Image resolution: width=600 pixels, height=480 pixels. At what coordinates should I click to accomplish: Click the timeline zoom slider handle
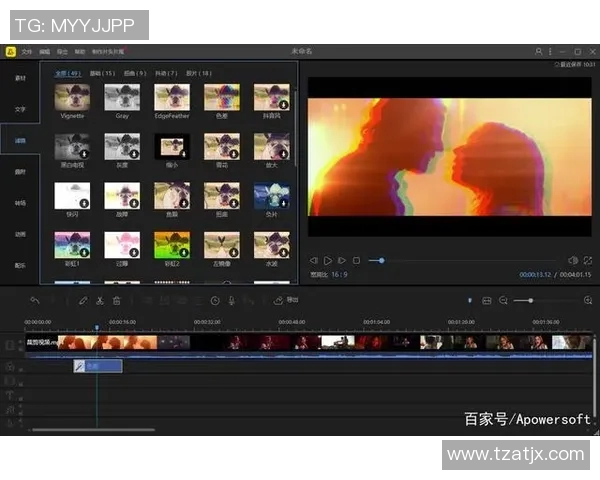click(x=530, y=300)
